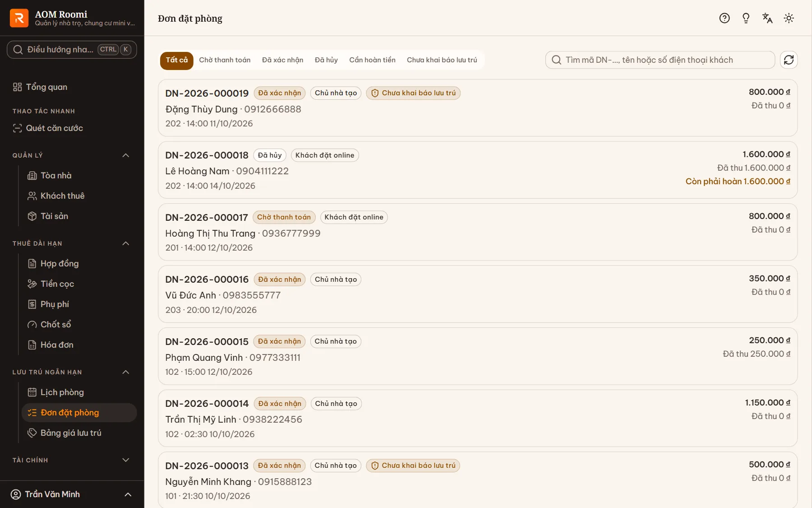
Task: Open booking DN-2026-000019
Action: 478,108
